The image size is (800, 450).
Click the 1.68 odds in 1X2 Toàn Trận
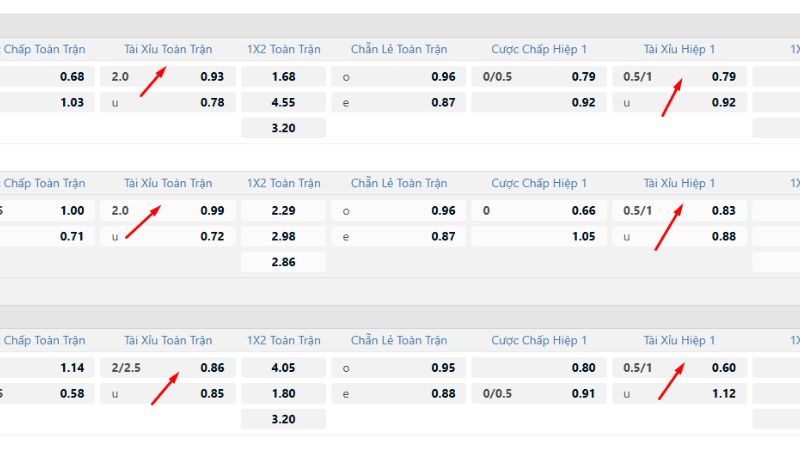coord(283,77)
